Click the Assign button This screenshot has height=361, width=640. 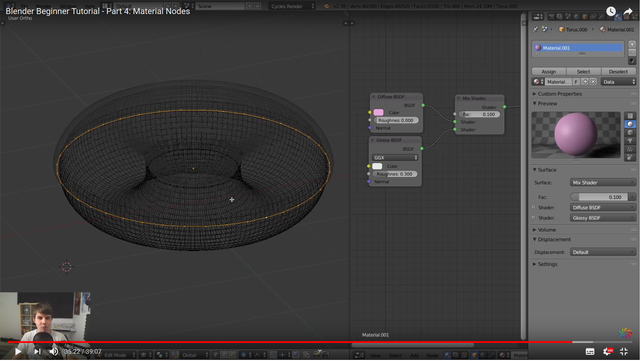[549, 71]
